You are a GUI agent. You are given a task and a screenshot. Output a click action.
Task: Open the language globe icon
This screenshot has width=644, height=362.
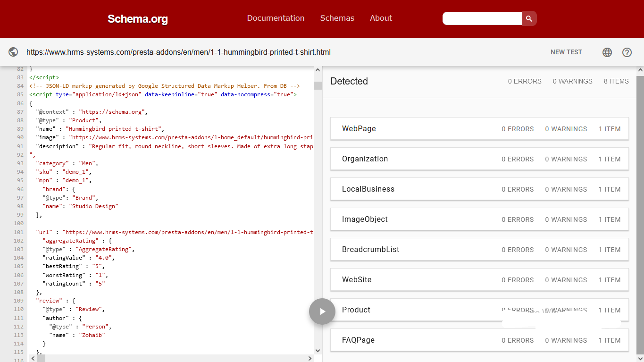point(607,52)
